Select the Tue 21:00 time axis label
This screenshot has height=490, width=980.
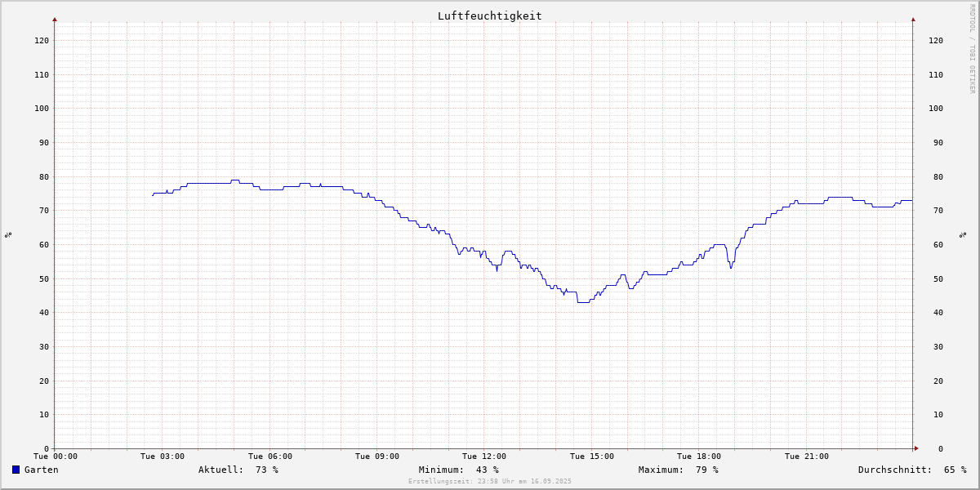point(806,457)
